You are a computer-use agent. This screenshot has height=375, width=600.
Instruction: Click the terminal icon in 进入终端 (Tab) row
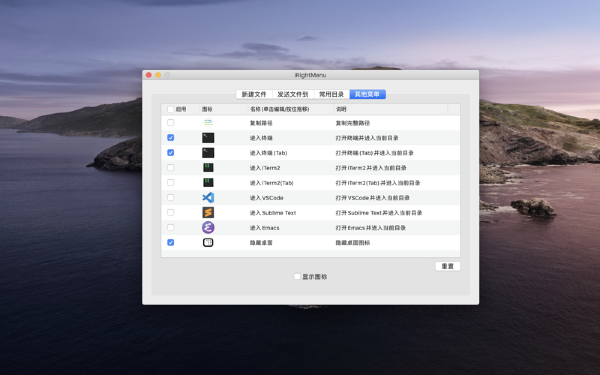tap(208, 153)
